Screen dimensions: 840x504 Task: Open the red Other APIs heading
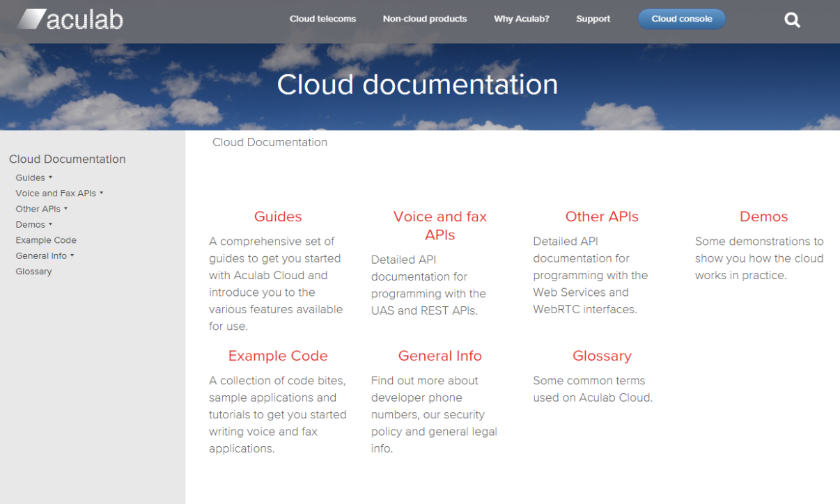602,216
